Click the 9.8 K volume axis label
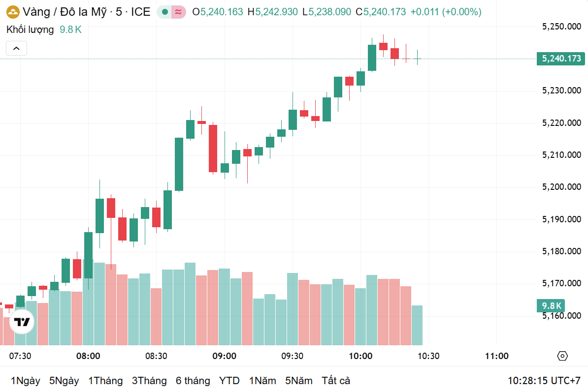The height and width of the screenshot is (392, 588). point(551,306)
